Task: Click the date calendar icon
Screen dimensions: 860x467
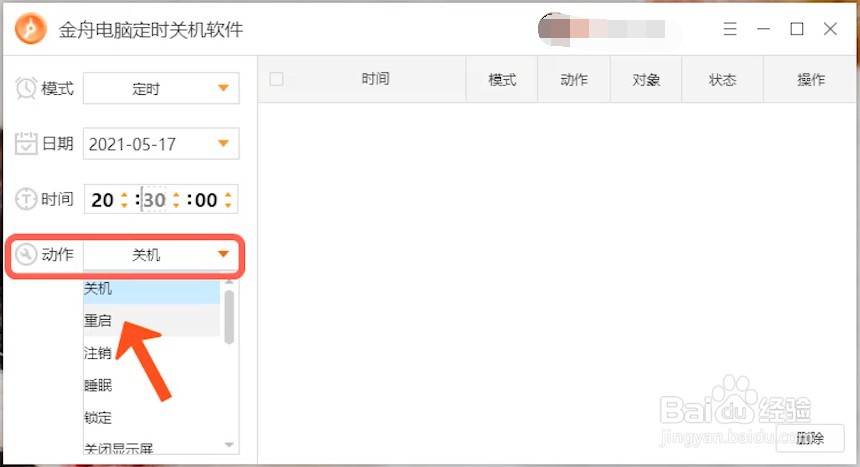Action: [x=26, y=144]
